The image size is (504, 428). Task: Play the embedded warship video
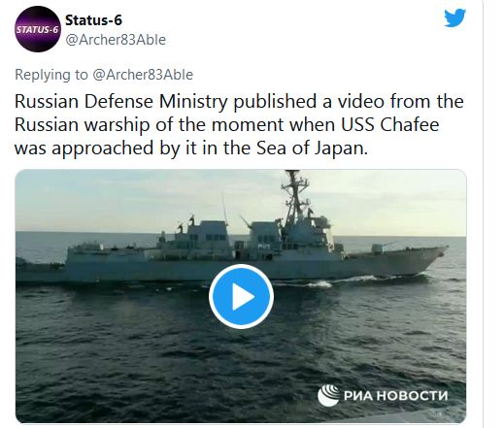coord(241,296)
